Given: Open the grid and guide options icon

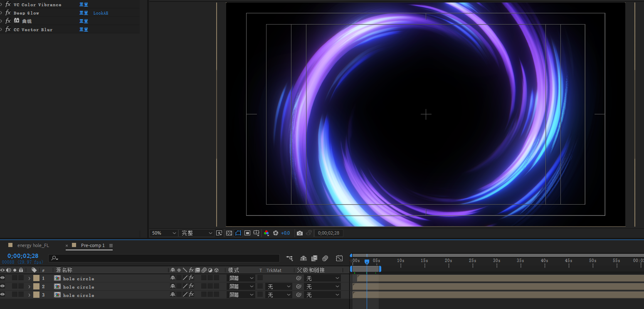Looking at the screenshot, I should [x=257, y=233].
